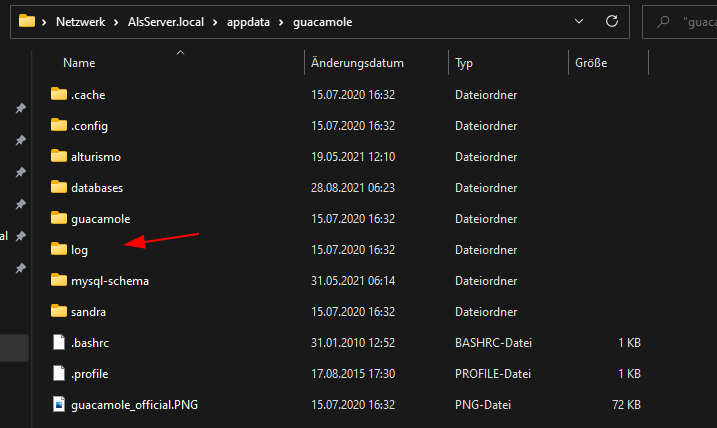The image size is (717, 428).
Task: Click the 1 KB size of .bashrc
Action: 629,343
